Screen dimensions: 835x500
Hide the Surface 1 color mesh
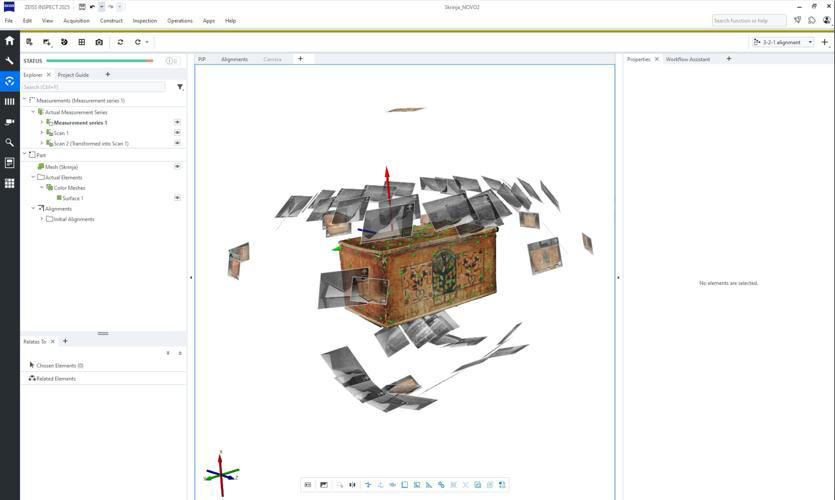pos(177,198)
